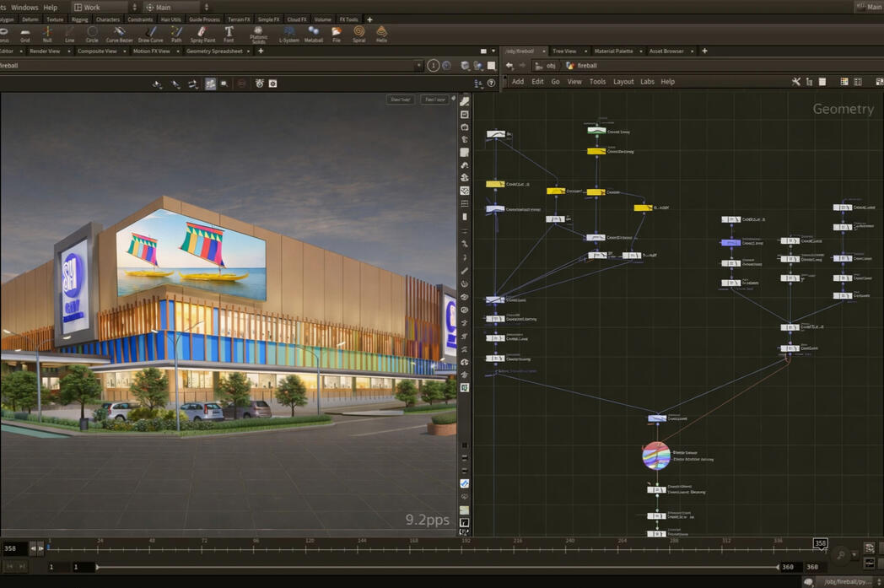Select the Curve Bezier shelf tool
The height and width of the screenshot is (588, 884).
[120, 35]
